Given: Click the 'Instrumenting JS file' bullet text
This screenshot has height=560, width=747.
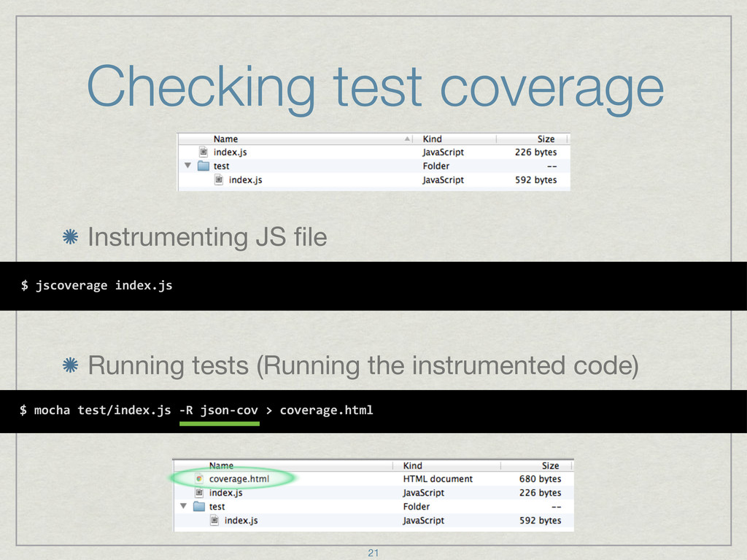Looking at the screenshot, I should pos(207,237).
